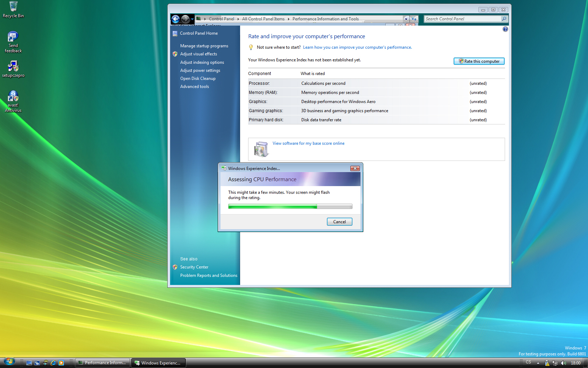Open the recent pages dropdown arrow

192,19
